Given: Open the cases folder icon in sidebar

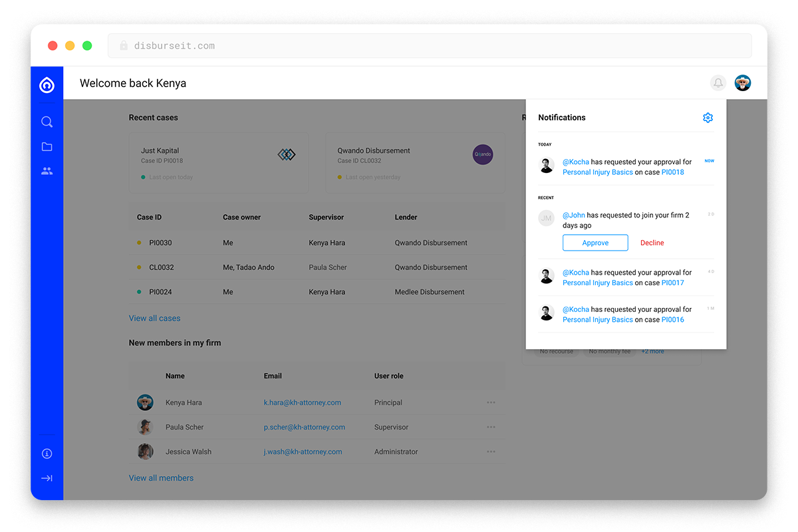Looking at the screenshot, I should point(47,147).
